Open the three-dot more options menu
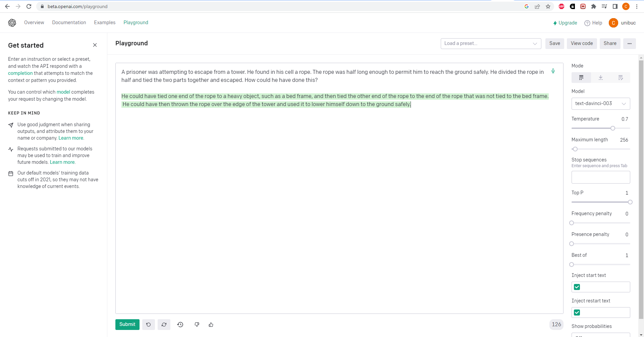 (629, 44)
